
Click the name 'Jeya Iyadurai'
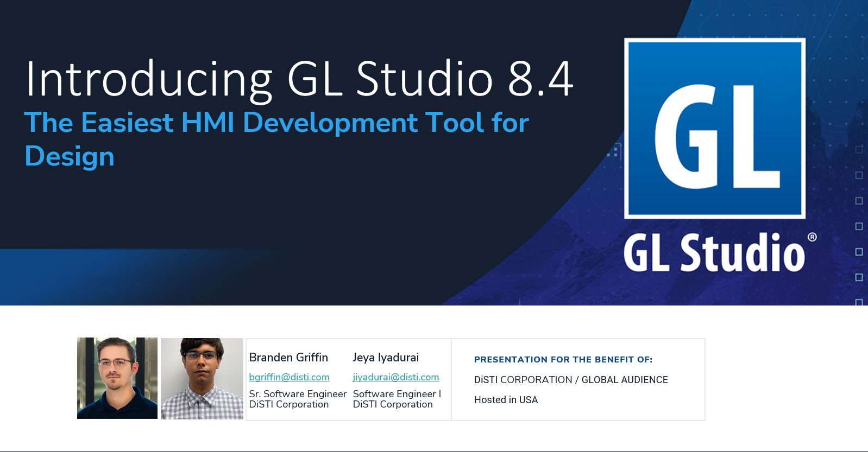(386, 358)
